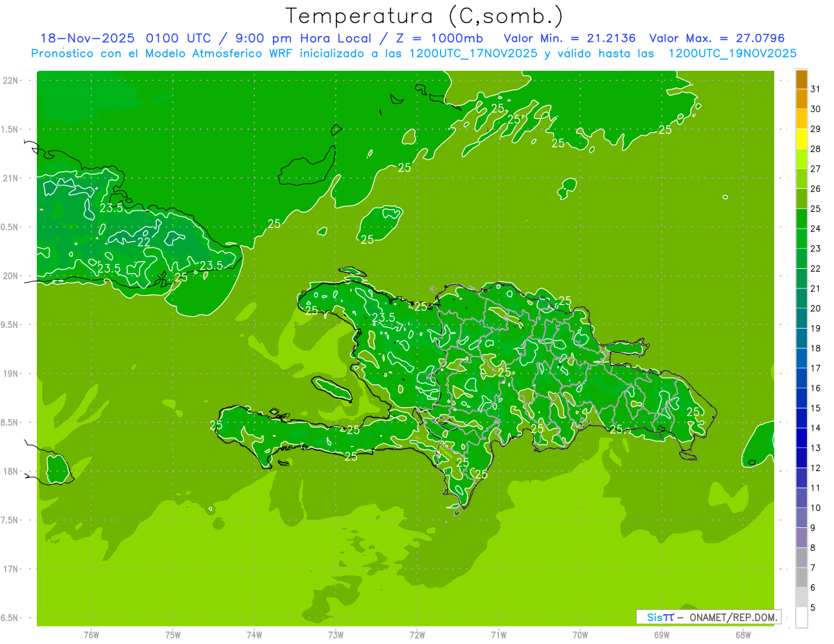Click the "68W" longitude axis label
834x644 pixels.
pos(743,635)
